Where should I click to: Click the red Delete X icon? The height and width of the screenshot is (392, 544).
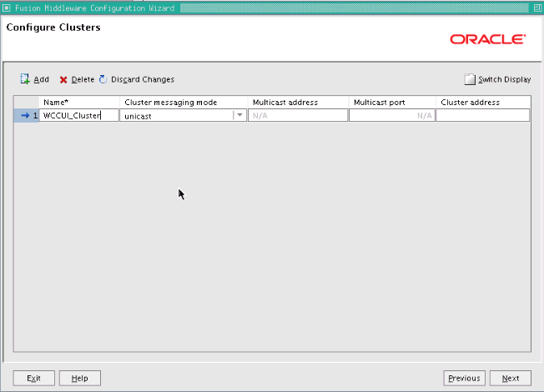(63, 80)
